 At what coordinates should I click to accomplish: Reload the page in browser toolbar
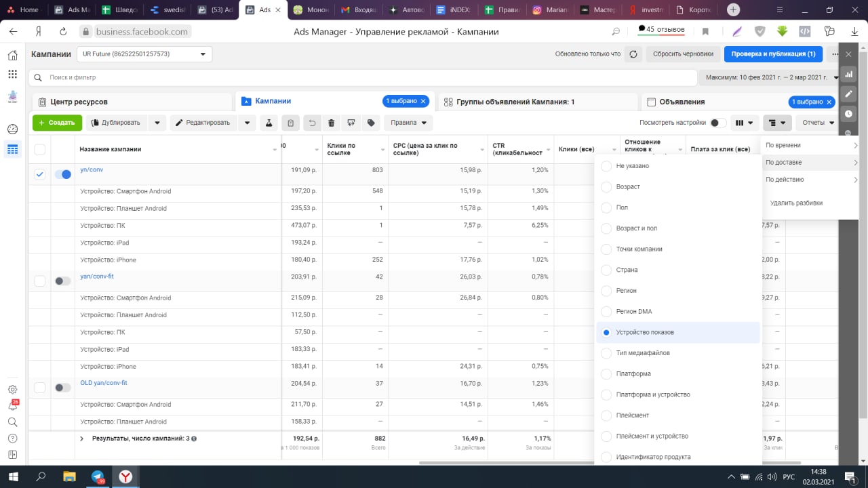[63, 31]
